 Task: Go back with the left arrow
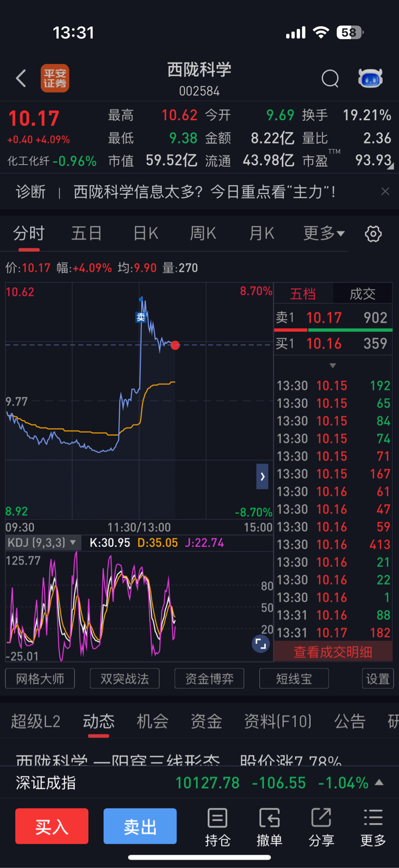[x=21, y=78]
